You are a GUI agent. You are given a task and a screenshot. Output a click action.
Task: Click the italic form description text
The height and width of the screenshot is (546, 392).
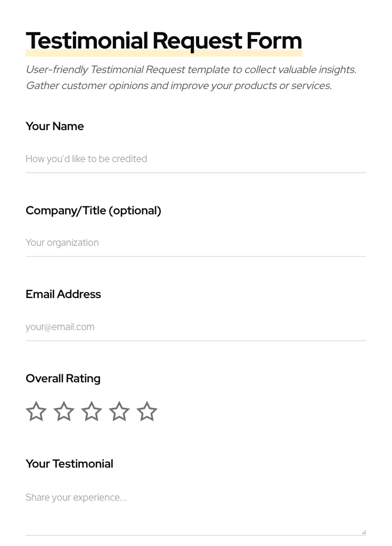pos(191,77)
